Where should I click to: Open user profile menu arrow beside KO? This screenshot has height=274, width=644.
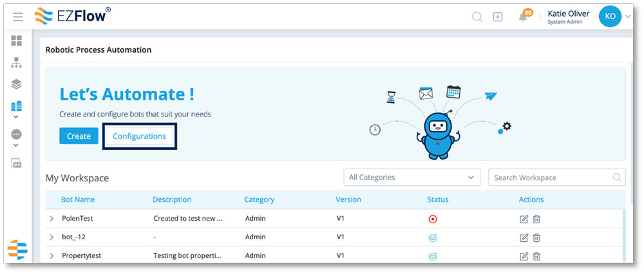pos(627,17)
